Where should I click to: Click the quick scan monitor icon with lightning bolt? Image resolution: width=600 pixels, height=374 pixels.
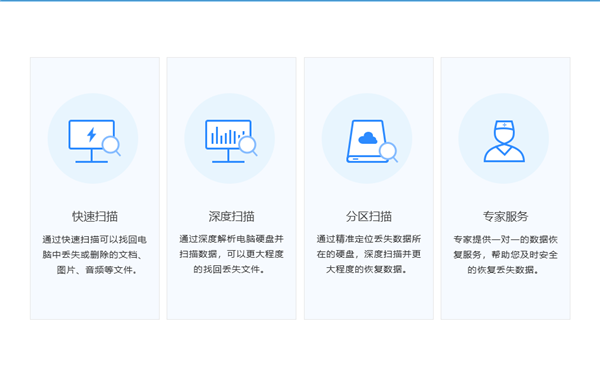click(x=95, y=141)
